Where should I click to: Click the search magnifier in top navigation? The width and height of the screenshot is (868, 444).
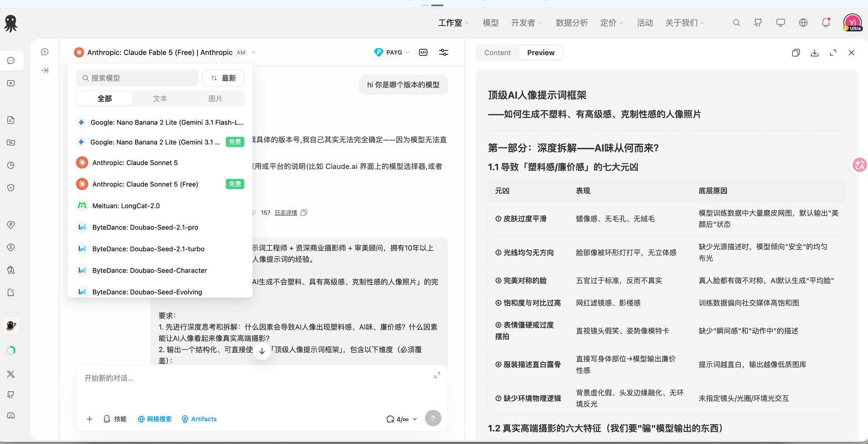pyautogui.click(x=737, y=23)
